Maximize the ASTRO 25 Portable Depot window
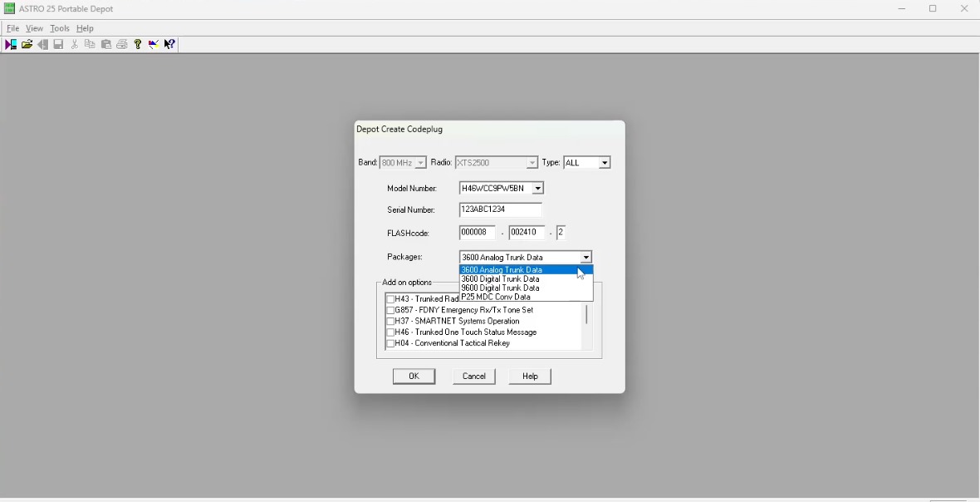 click(933, 9)
